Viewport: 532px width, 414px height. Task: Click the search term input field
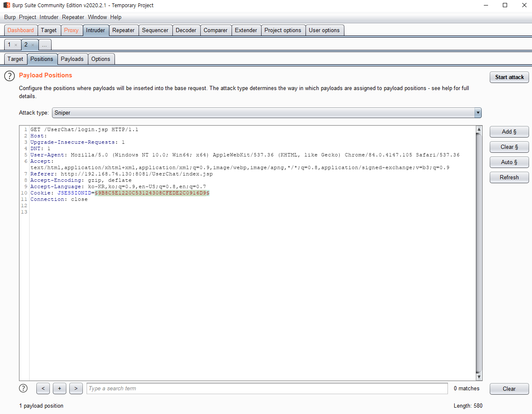(267, 389)
